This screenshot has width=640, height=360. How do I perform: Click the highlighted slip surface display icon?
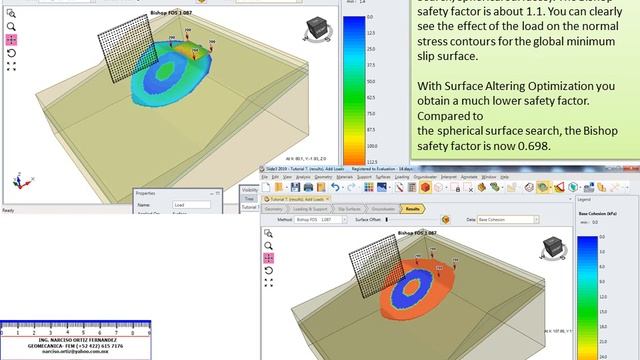(543, 187)
